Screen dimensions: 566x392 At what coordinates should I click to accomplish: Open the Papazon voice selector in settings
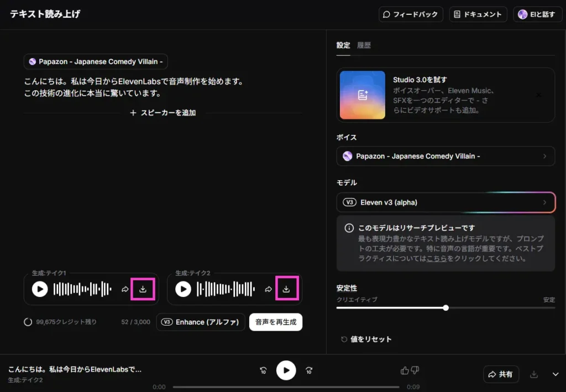point(445,156)
